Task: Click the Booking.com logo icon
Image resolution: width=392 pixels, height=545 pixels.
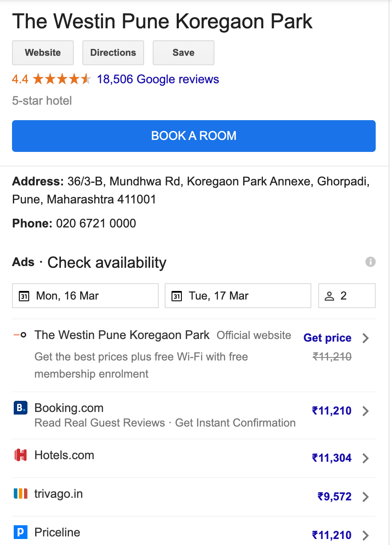Action: [x=21, y=408]
